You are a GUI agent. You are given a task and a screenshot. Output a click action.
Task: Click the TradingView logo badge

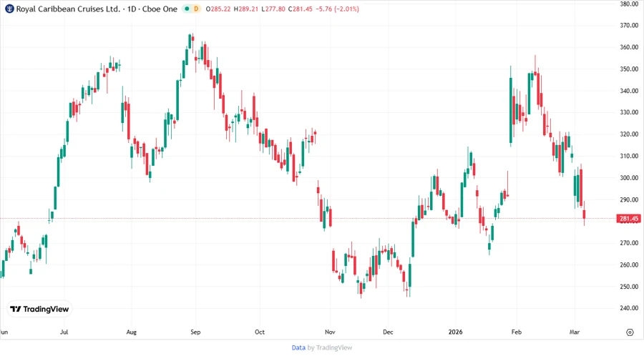coord(39,310)
